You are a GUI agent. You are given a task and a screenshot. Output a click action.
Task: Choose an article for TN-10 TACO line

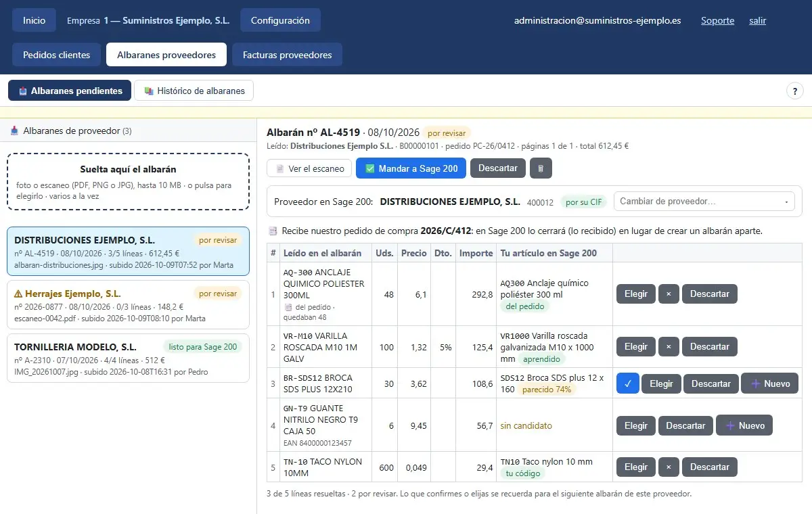636,467
